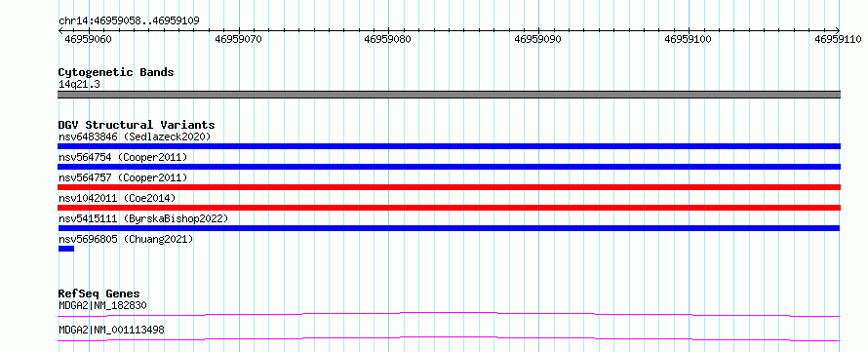Click the blue bar for nsv564754
This screenshot has height=352, width=868.
pos(449,167)
